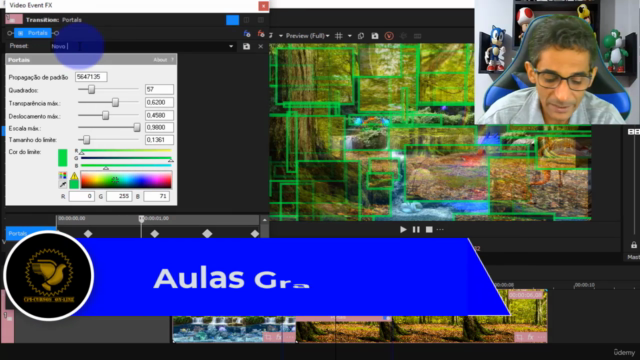The width and height of the screenshot is (640, 360).
Task: Click the R channel color slider
Action: (x=126, y=151)
